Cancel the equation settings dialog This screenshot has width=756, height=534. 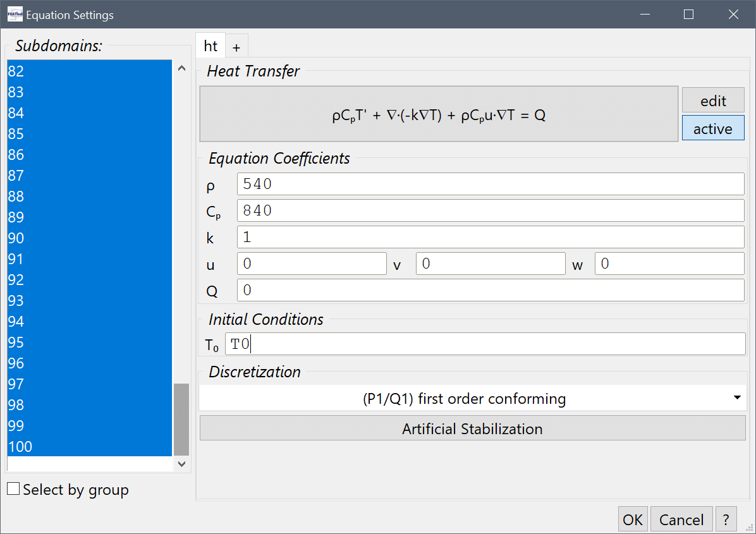(681, 519)
